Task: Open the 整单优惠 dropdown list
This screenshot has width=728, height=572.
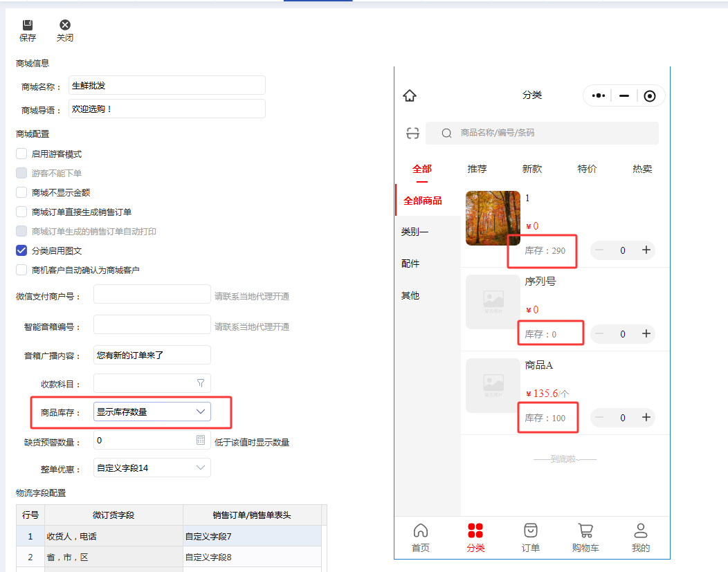Action: pos(201,468)
